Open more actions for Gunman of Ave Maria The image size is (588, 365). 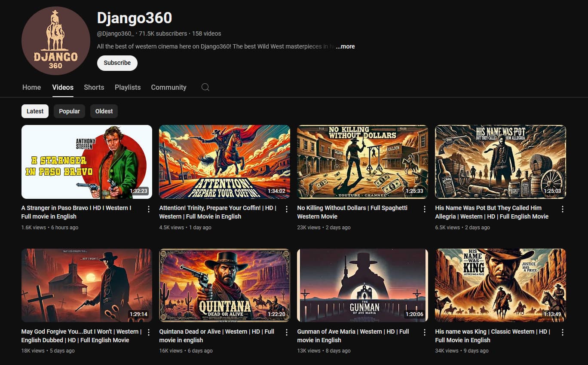[x=425, y=332]
